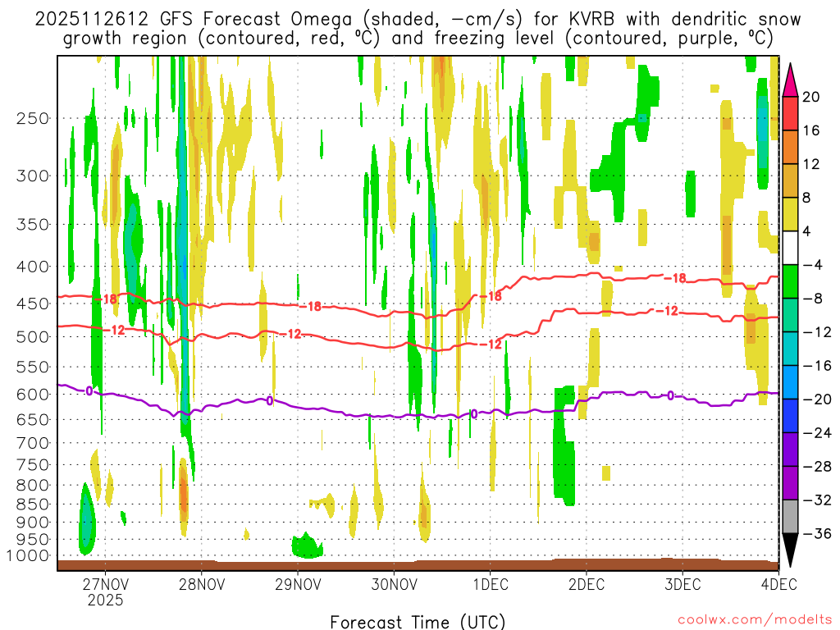The height and width of the screenshot is (630, 840).
Task: Click the orange 12 to 16 color bar segment
Action: point(790,148)
